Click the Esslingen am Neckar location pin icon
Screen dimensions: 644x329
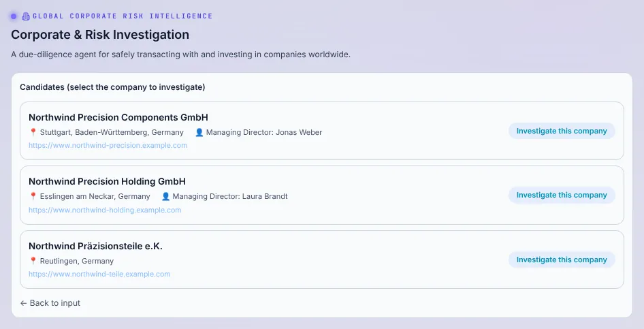click(33, 196)
